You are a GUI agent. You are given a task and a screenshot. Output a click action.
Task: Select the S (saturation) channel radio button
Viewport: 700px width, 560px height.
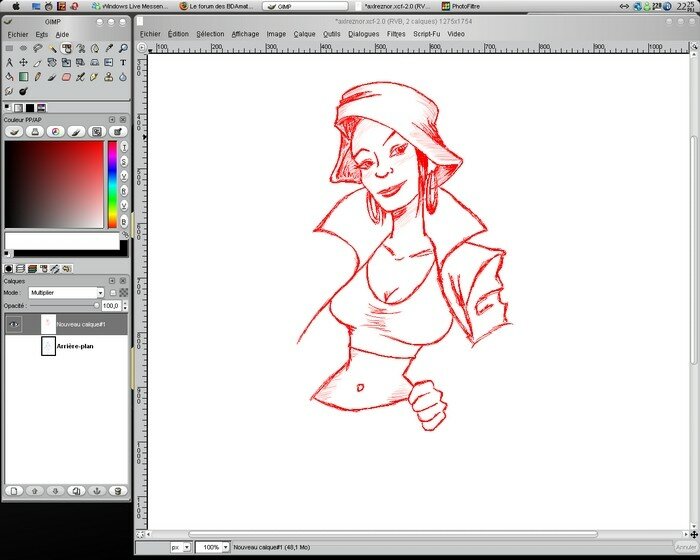pyautogui.click(x=124, y=162)
